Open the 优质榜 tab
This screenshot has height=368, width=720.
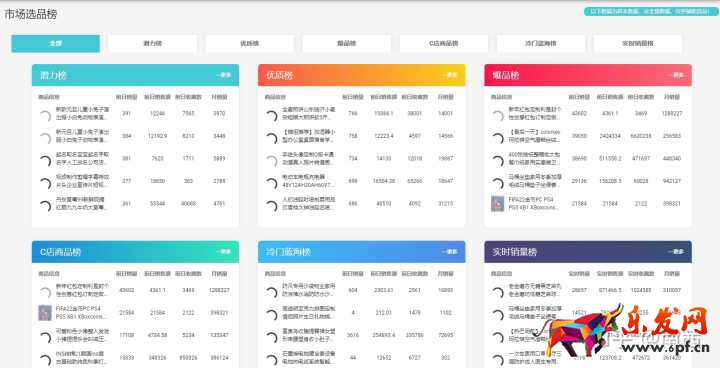pyautogui.click(x=249, y=44)
